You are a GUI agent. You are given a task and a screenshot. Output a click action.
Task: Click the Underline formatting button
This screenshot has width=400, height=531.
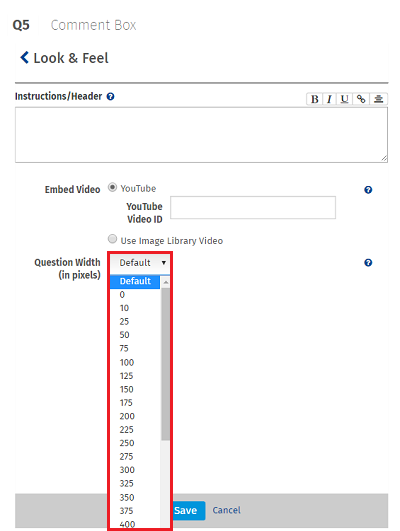click(x=344, y=99)
